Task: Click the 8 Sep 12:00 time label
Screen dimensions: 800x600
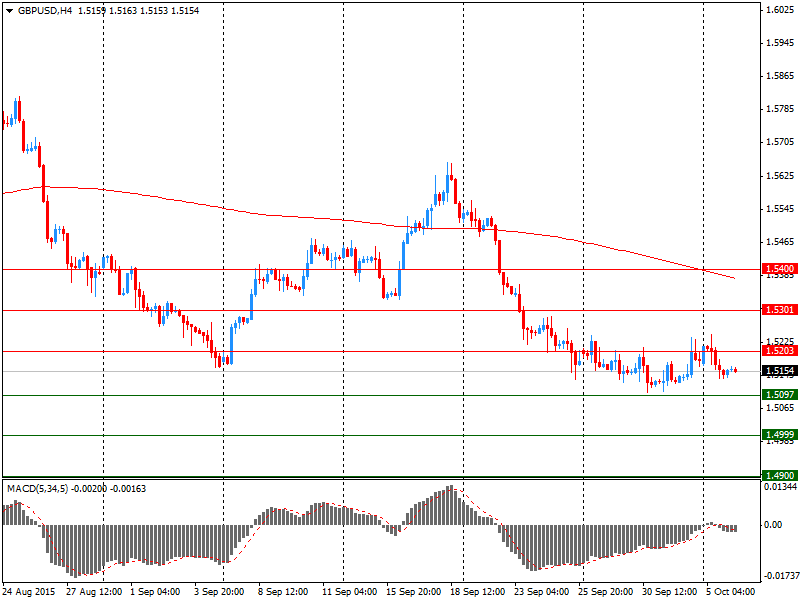Action: 283,592
